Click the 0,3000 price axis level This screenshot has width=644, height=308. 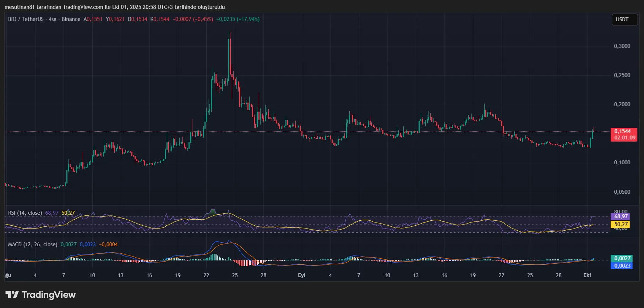coord(622,46)
